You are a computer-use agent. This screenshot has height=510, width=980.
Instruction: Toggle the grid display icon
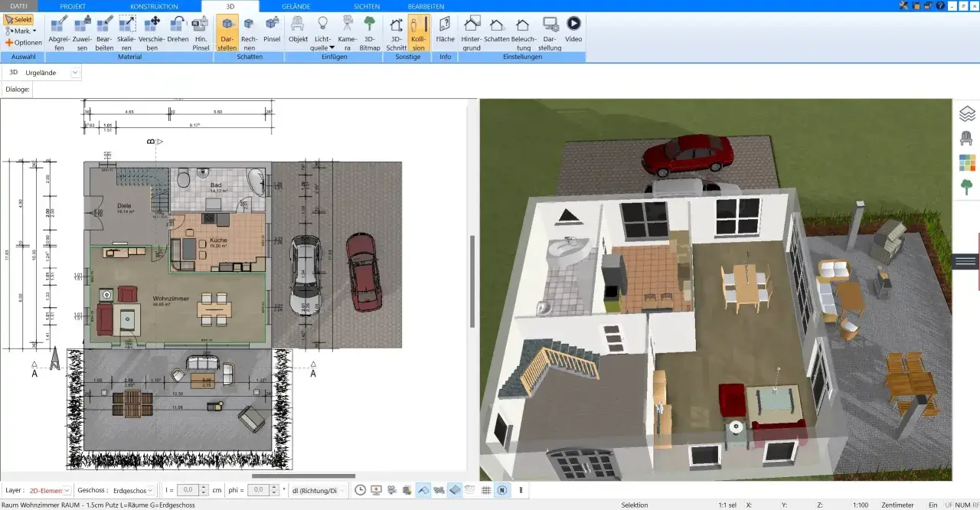[486, 490]
